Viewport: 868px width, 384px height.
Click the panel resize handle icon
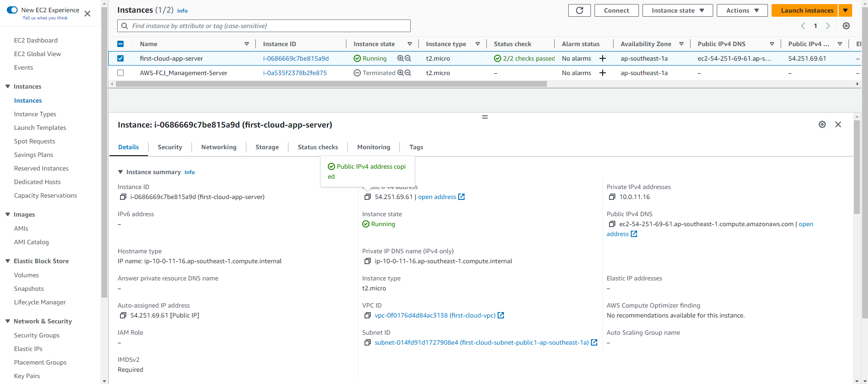click(x=484, y=117)
